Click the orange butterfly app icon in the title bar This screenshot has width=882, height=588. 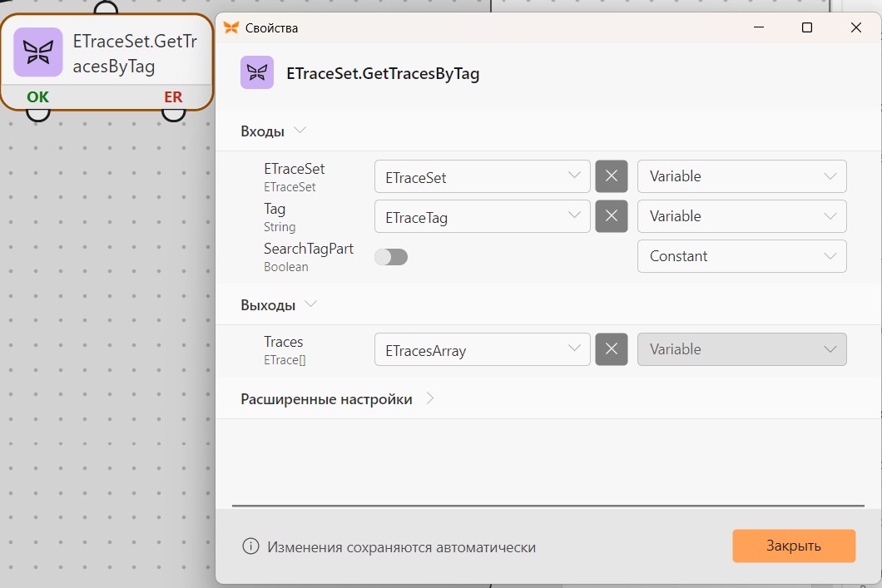(231, 27)
